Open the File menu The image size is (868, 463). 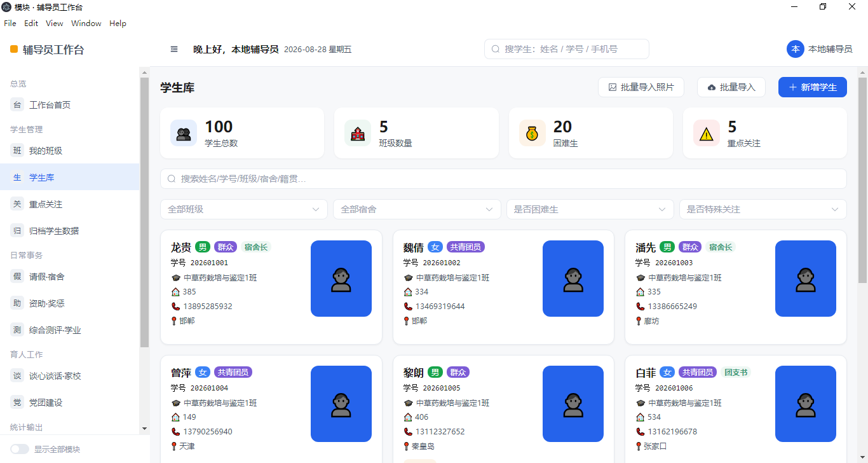pos(10,24)
